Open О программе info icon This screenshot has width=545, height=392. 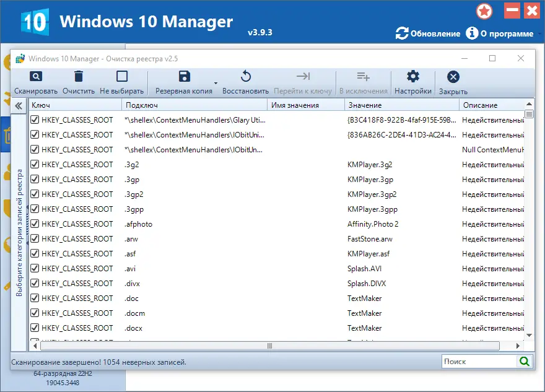pyautogui.click(x=472, y=34)
